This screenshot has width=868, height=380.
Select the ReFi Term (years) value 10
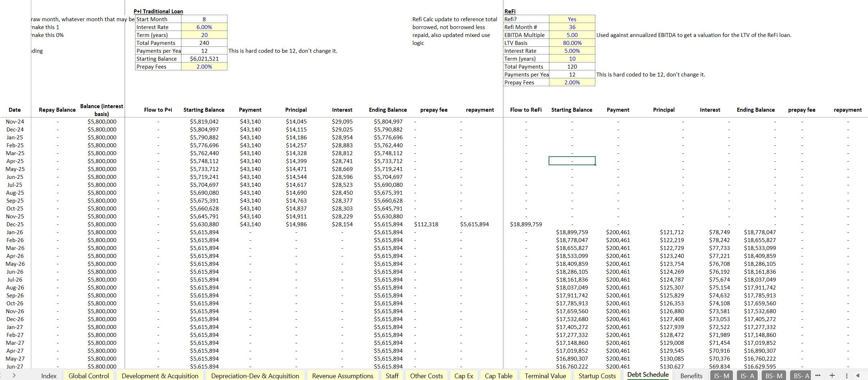pos(572,59)
